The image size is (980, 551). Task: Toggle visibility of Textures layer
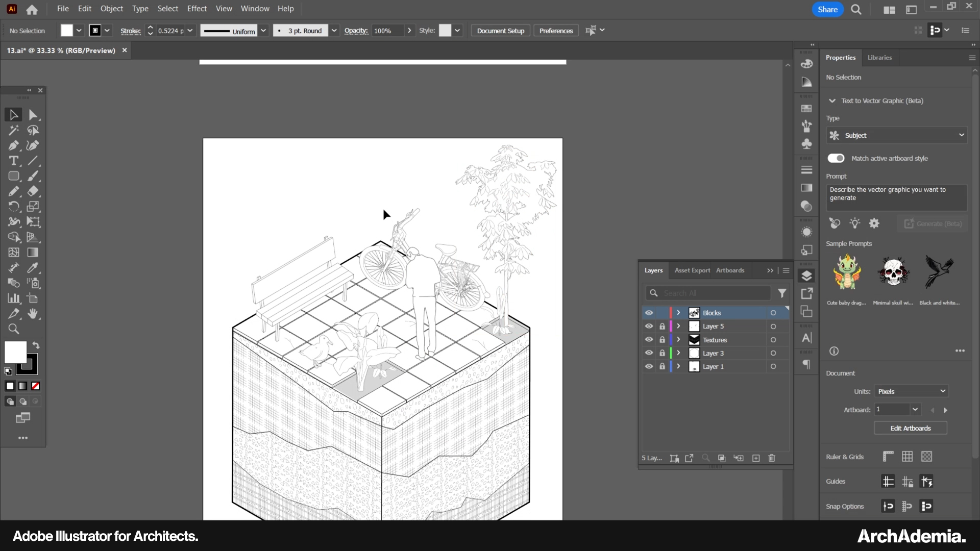649,340
